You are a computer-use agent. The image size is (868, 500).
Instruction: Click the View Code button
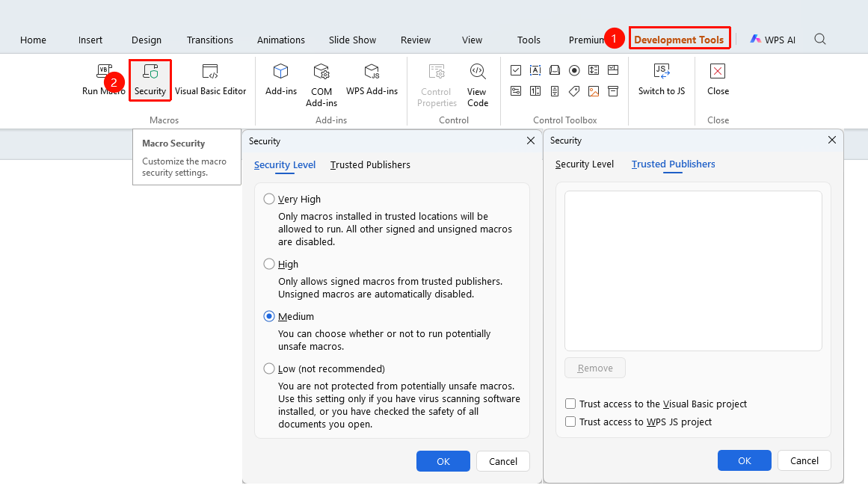tap(477, 85)
